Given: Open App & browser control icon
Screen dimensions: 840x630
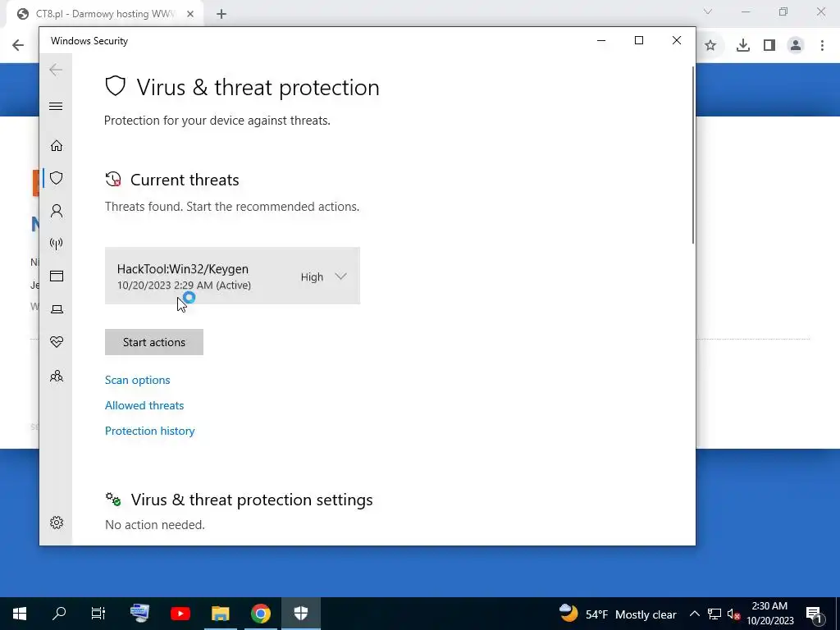Looking at the screenshot, I should pos(57,276).
